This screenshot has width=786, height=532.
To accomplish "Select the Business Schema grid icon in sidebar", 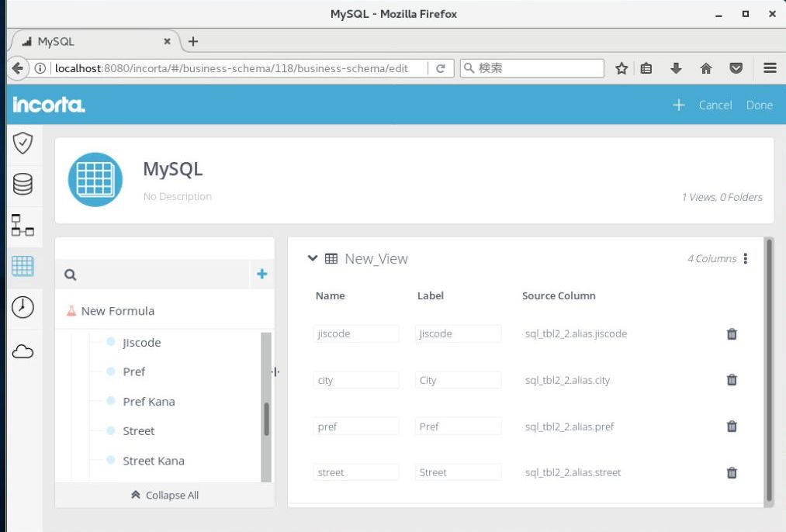I will click(23, 266).
